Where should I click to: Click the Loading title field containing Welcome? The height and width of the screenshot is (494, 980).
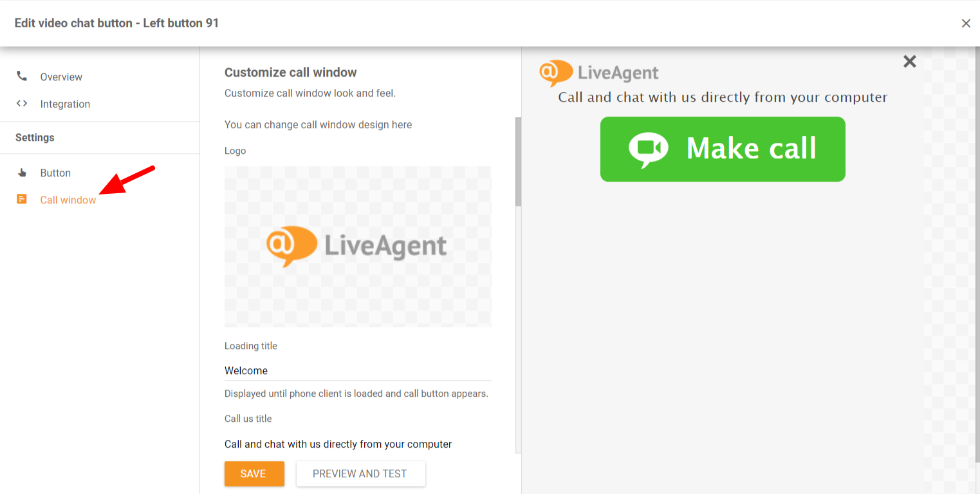tap(358, 370)
